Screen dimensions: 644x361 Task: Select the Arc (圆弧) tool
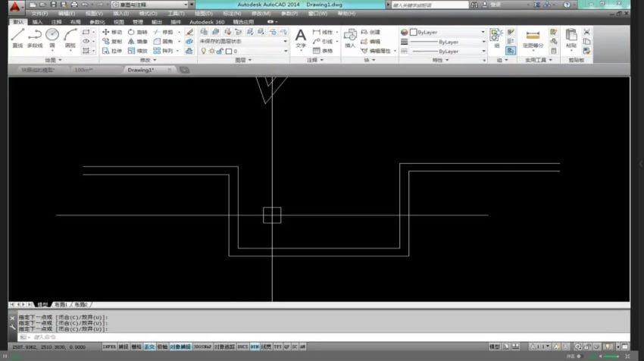70,38
